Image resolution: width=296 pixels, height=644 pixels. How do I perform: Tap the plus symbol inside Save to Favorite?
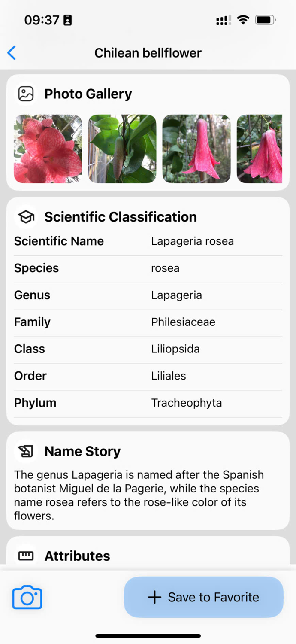[153, 597]
